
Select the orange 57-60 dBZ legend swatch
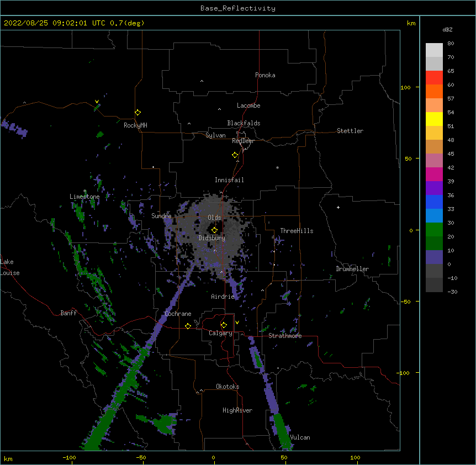pyautogui.click(x=434, y=91)
